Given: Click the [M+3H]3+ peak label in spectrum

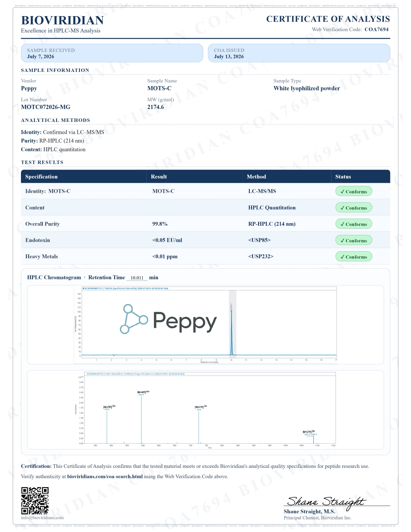Looking at the screenshot, I should click(201, 407).
